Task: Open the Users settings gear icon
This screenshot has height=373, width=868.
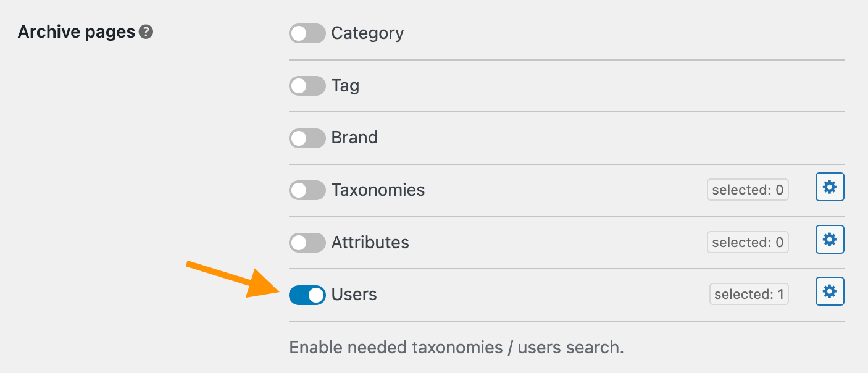Action: [830, 291]
